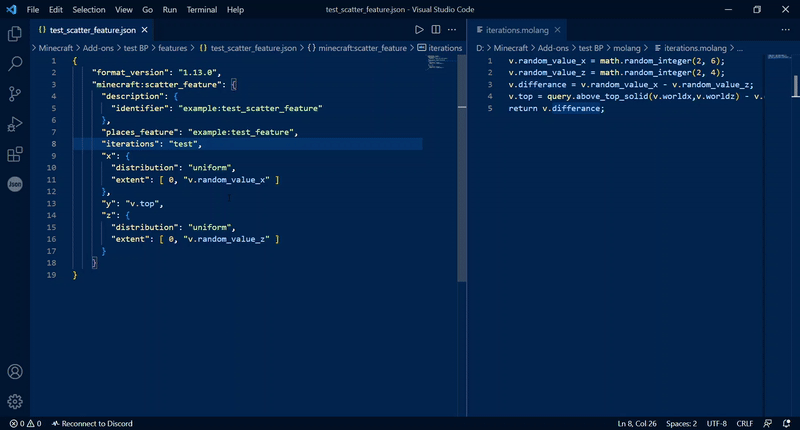Viewport: 800px width, 430px height.
Task: Open the Selection menu
Action: tap(89, 9)
